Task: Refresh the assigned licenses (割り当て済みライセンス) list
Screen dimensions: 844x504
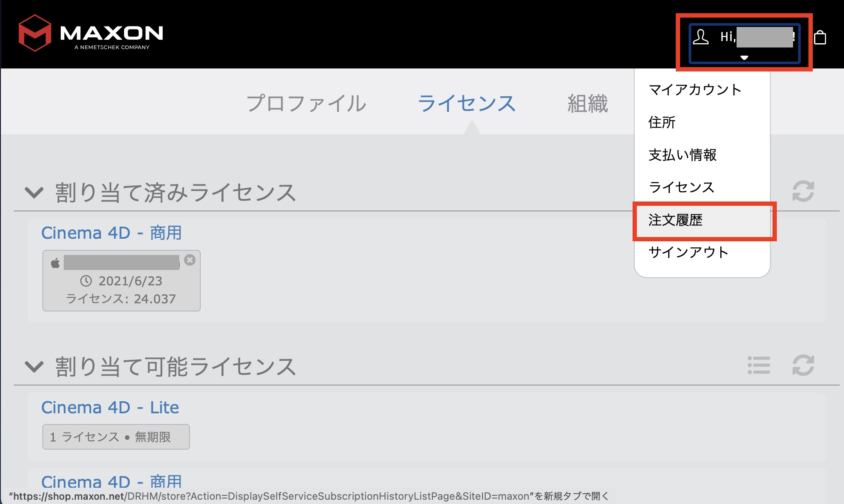Action: [803, 191]
